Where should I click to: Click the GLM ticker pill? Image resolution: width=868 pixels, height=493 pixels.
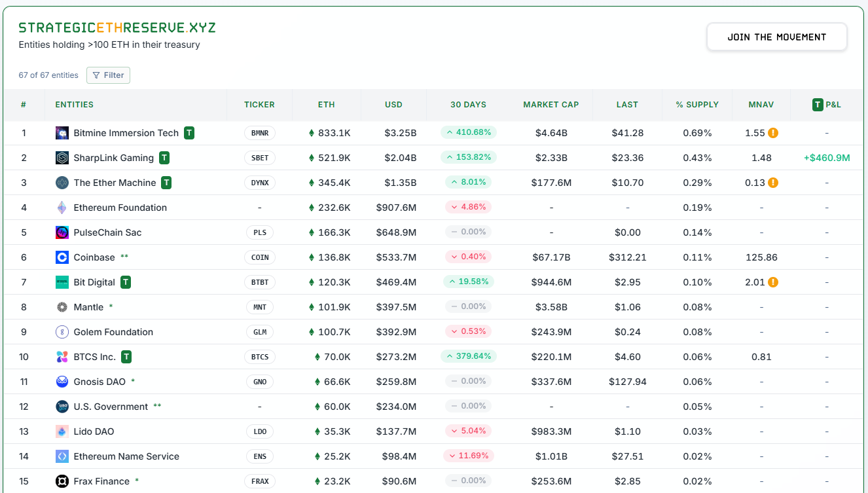click(x=260, y=332)
